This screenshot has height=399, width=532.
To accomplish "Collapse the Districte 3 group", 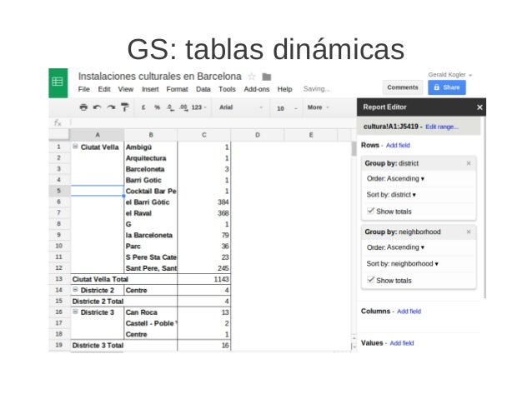I will pyautogui.click(x=75, y=312).
